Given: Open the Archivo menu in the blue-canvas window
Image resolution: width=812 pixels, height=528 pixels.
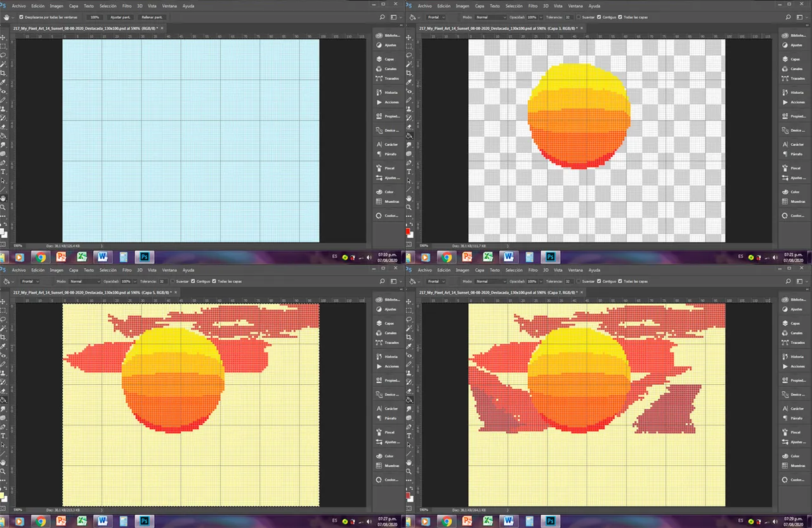Looking at the screenshot, I should [x=18, y=6].
